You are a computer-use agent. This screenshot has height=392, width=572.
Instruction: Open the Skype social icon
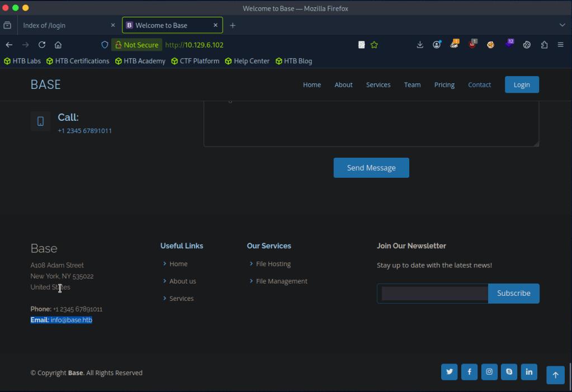(509, 372)
